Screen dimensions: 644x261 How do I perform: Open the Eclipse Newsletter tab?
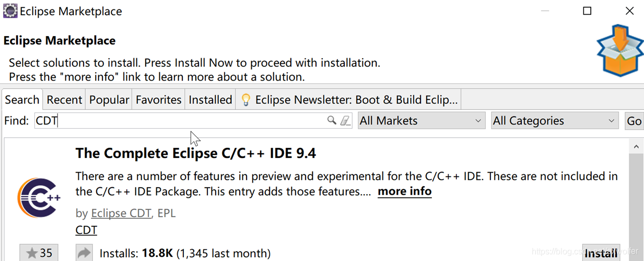click(x=349, y=100)
